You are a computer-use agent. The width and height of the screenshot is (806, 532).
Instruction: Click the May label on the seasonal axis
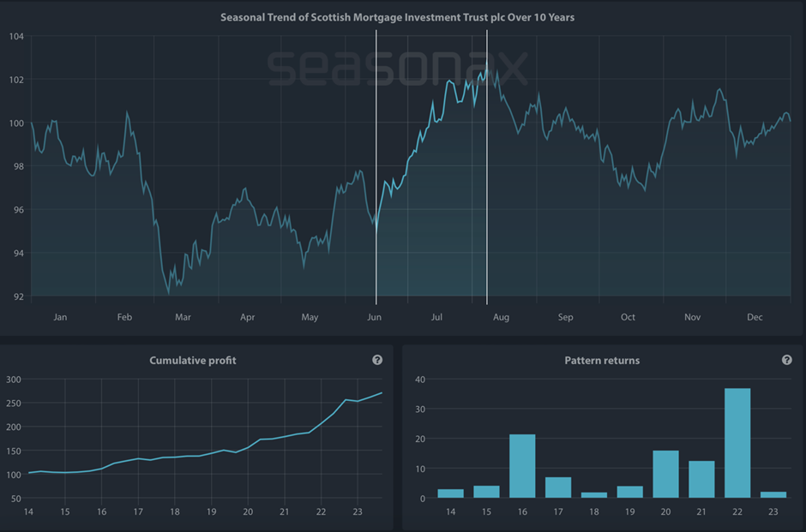[310, 317]
